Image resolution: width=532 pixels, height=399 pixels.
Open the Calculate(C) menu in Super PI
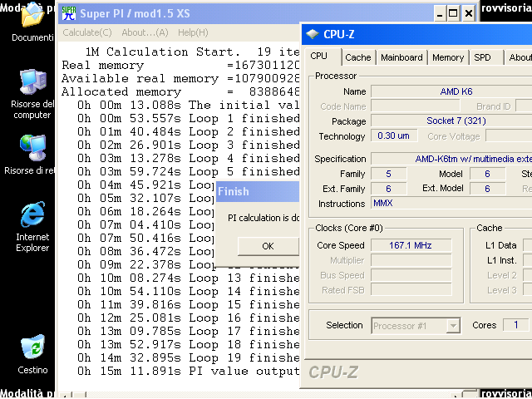(87, 32)
